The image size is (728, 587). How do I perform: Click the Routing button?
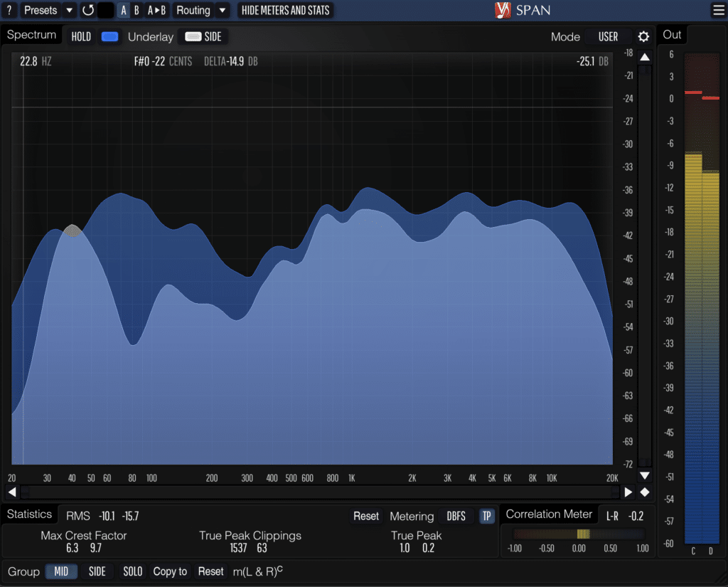(x=193, y=10)
